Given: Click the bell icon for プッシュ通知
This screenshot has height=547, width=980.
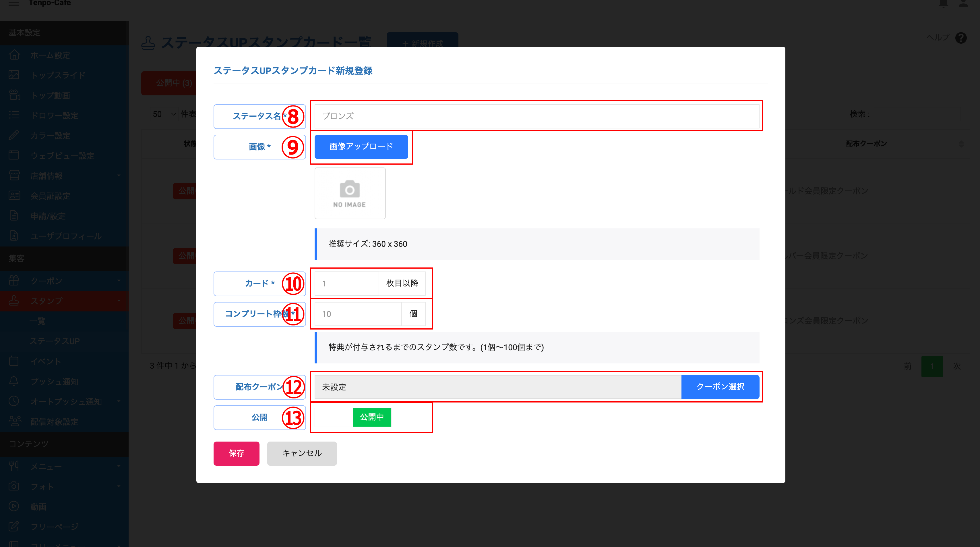Looking at the screenshot, I should pyautogui.click(x=14, y=381).
